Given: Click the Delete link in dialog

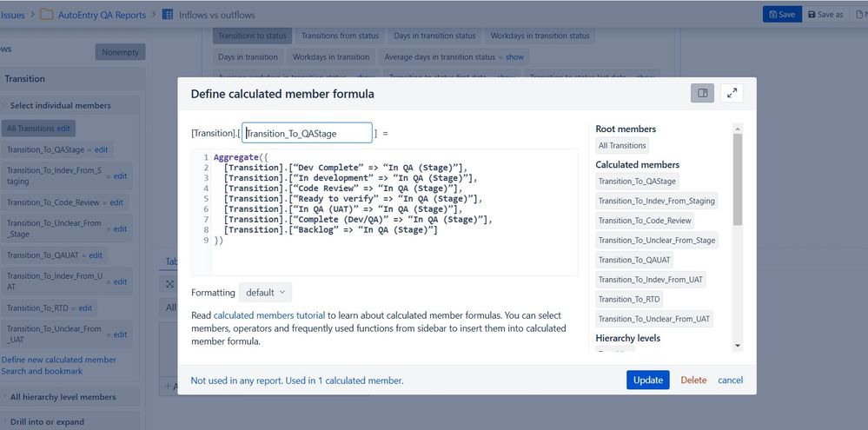Looking at the screenshot, I should coord(693,380).
